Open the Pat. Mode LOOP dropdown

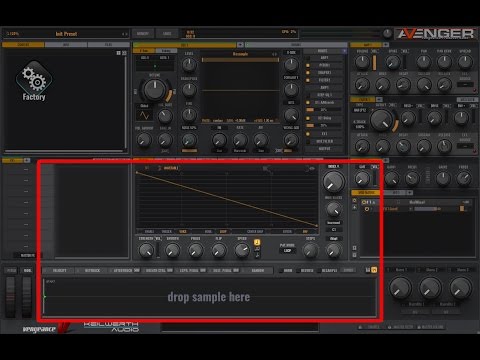click(x=287, y=251)
